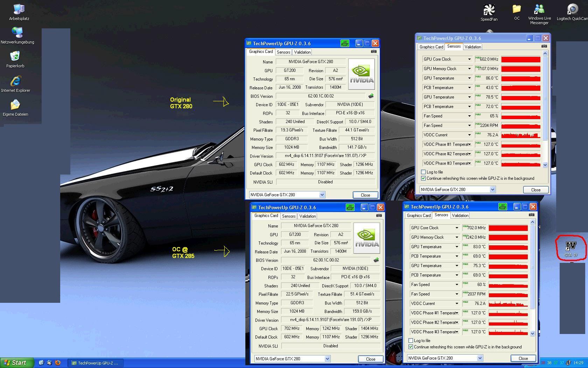
Task: Launch the Logitech QuickCam shortcut
Action: (x=572, y=12)
